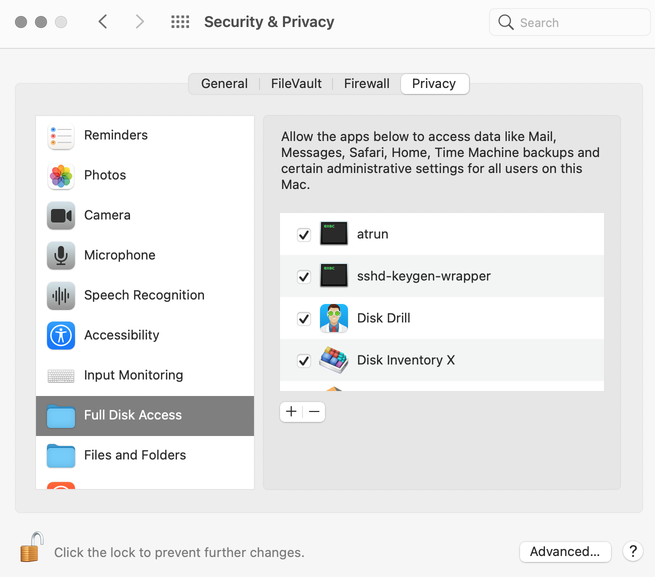Image resolution: width=655 pixels, height=577 pixels.
Task: Select Reminders in privacy list
Action: (x=116, y=135)
